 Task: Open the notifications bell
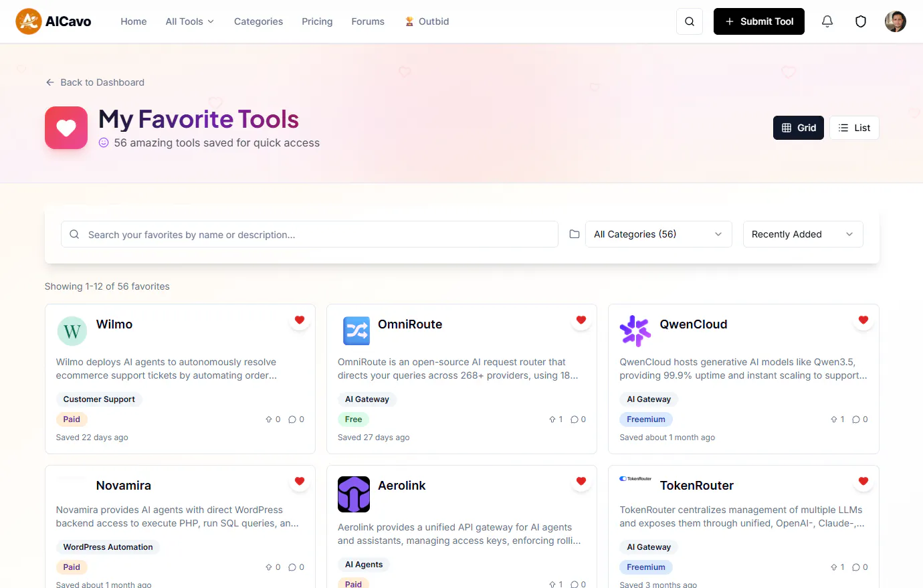coord(827,21)
